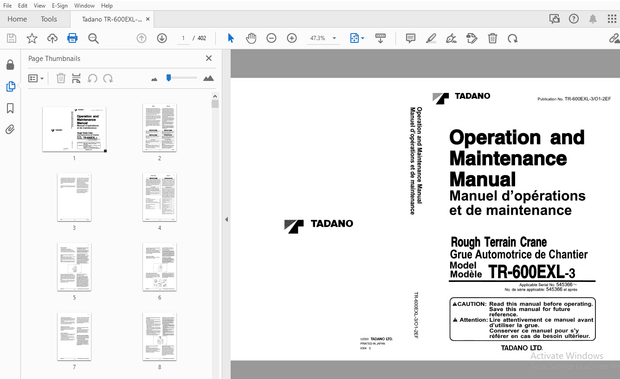
Task: Collapse the navigation pane arrow
Action: 227,219
